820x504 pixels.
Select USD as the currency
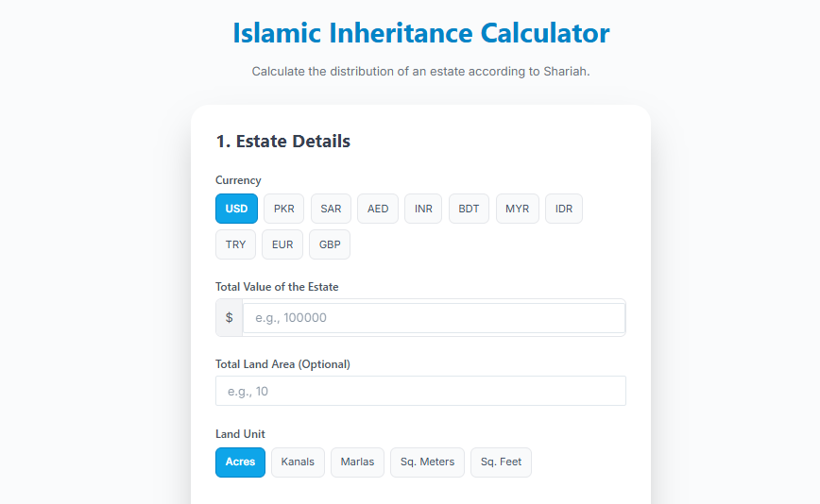point(236,209)
